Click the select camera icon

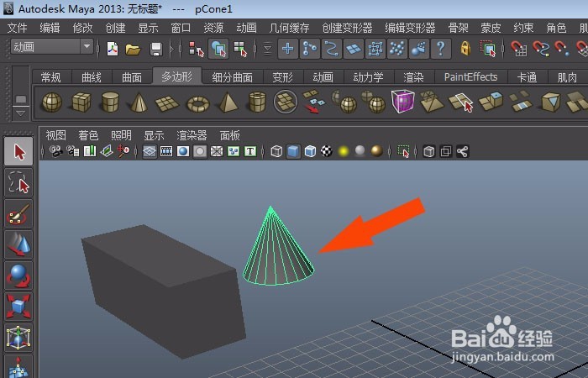tap(56, 151)
